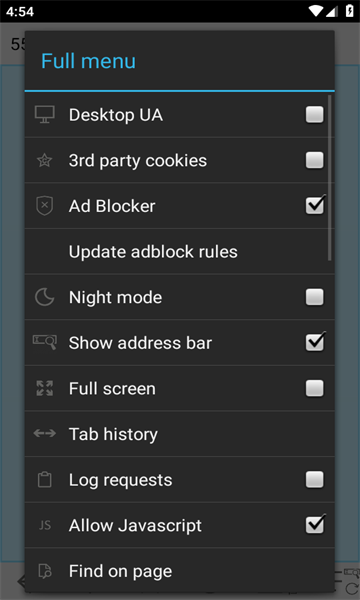Tick the Log requests checkbox

click(314, 479)
